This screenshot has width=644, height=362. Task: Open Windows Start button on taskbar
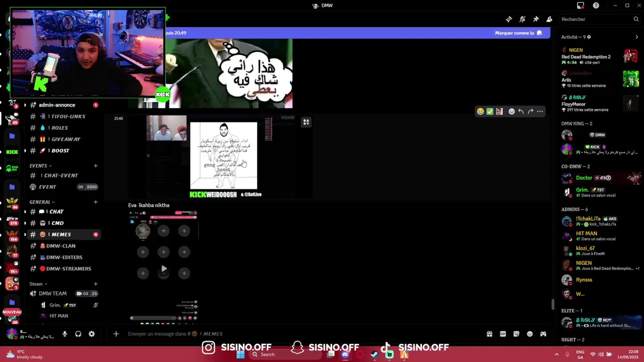click(x=240, y=354)
